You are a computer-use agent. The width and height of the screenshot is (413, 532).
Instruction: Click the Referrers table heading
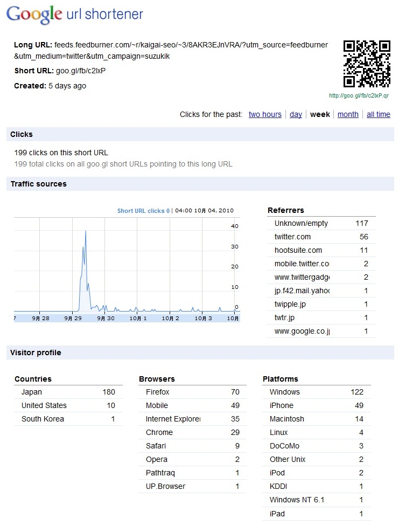pyautogui.click(x=286, y=210)
